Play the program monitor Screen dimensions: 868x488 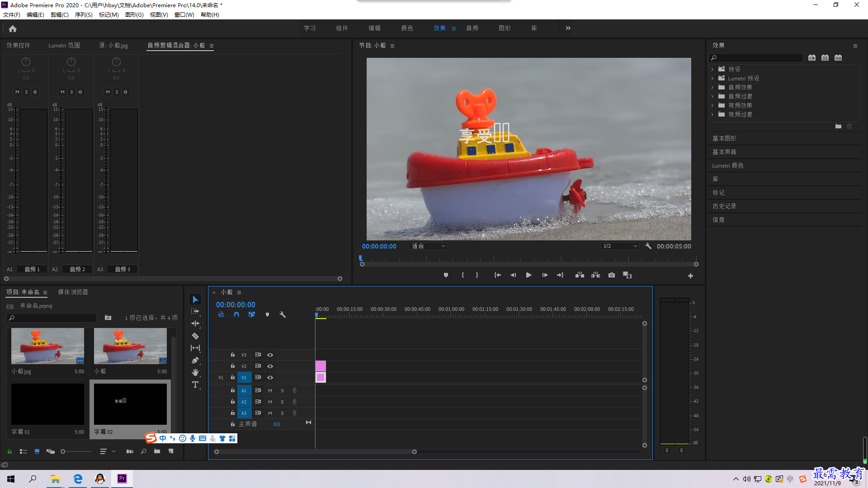(x=528, y=275)
